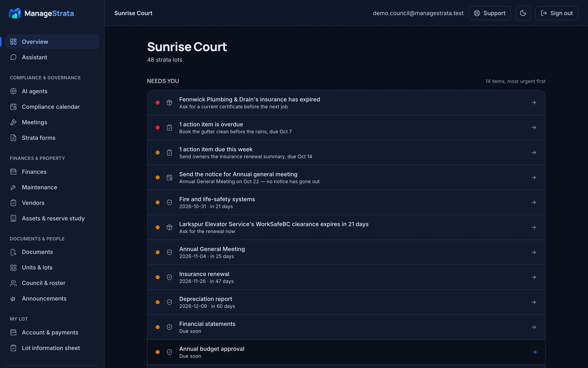Image resolution: width=588 pixels, height=368 pixels.
Task: Open arrow for Fennwick Plumbing insurance expired
Action: click(533, 103)
